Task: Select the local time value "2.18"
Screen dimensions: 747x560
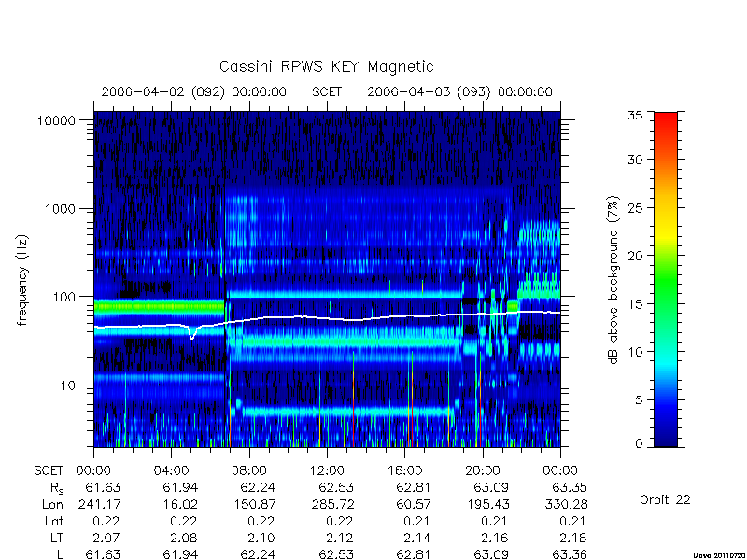Action: pyautogui.click(x=573, y=538)
